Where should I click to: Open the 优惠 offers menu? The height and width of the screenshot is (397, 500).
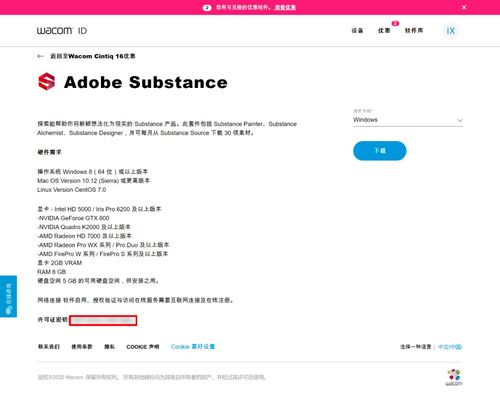tap(384, 31)
